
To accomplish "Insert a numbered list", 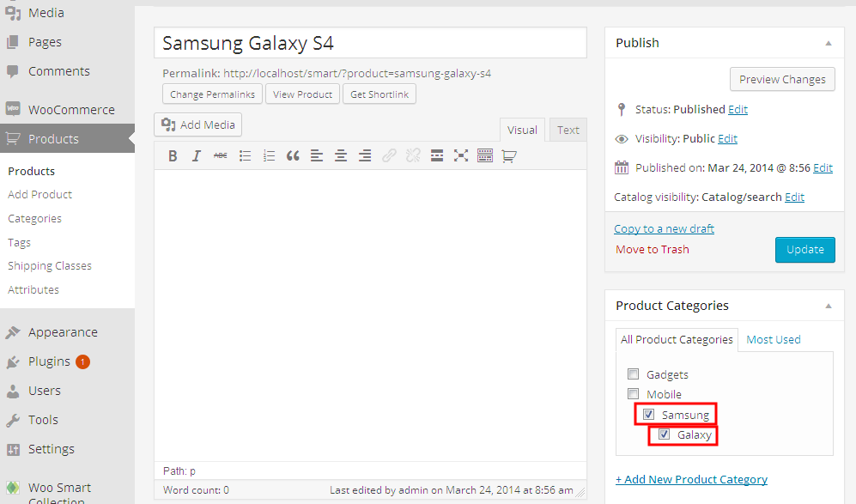I will 269,156.
